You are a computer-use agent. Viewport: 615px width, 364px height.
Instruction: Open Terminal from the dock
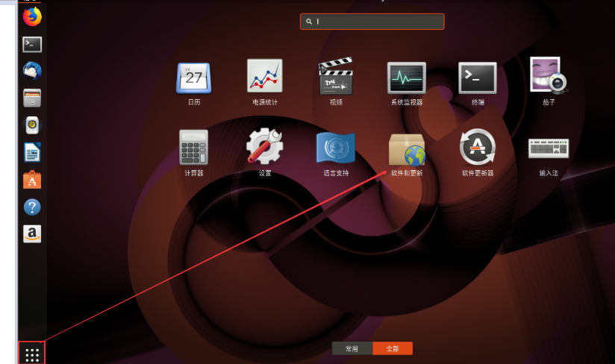click(x=32, y=44)
